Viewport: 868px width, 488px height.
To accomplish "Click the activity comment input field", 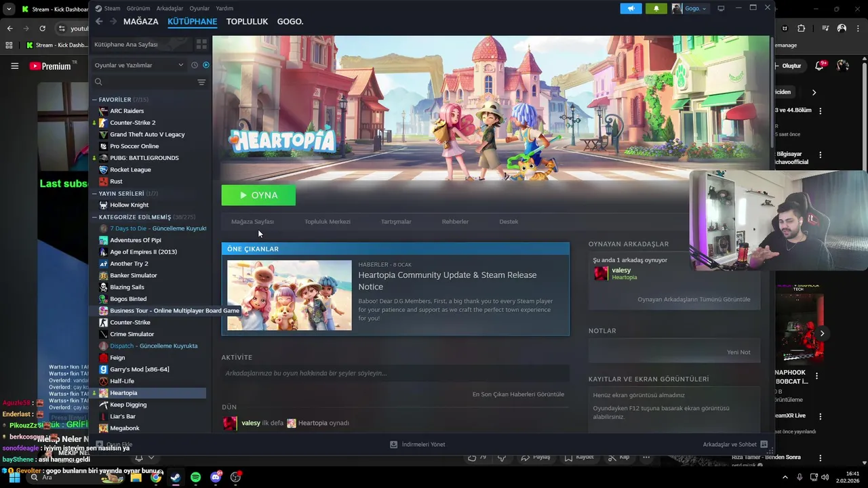I will click(395, 373).
